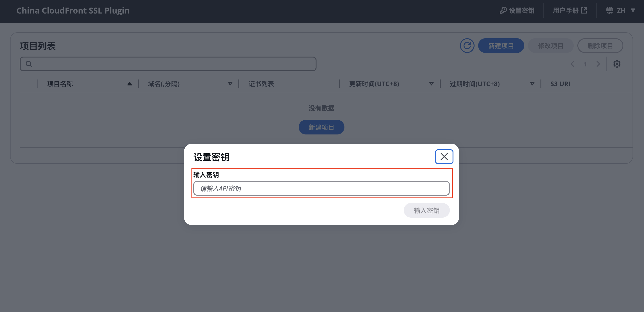Open 设置密钥 in the top bar
Viewport: 644px width, 312px height.
517,11
